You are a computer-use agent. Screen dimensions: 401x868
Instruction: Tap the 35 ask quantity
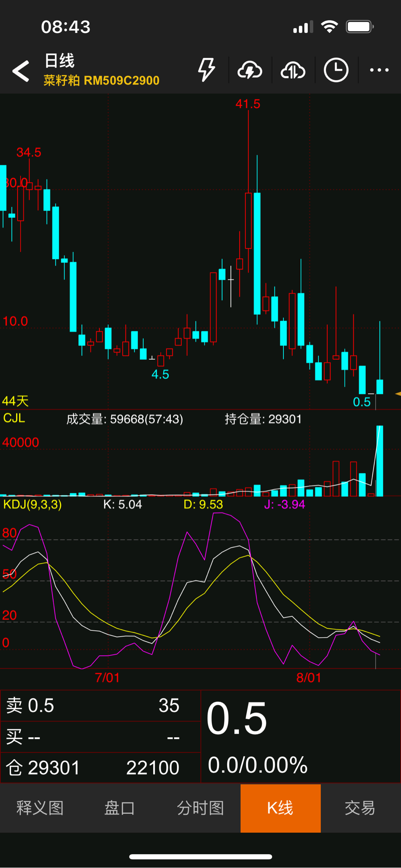click(169, 706)
